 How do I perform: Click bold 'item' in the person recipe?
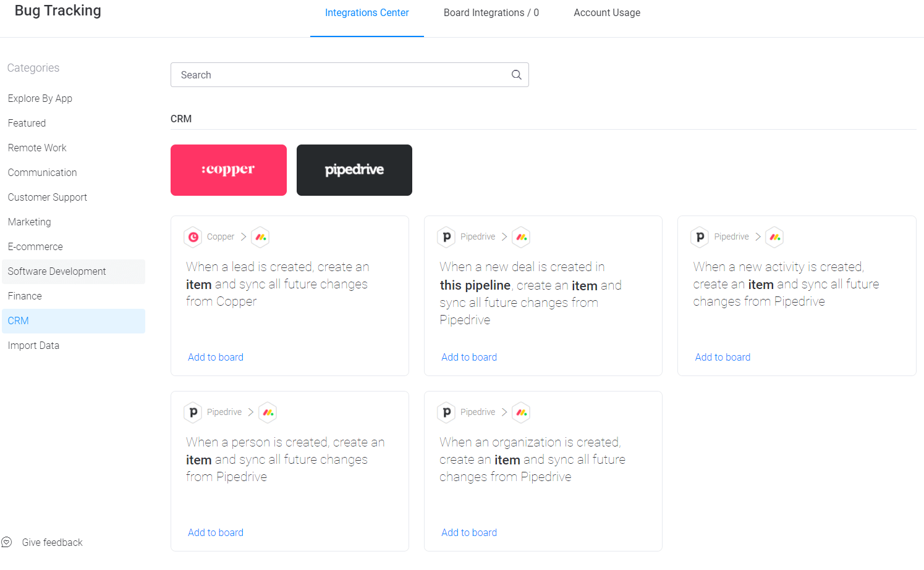pos(198,459)
